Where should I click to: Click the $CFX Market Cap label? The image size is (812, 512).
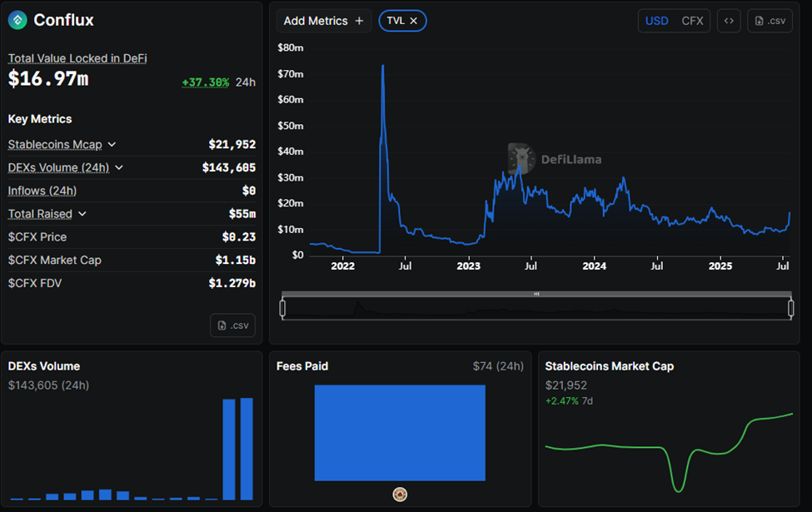point(54,260)
